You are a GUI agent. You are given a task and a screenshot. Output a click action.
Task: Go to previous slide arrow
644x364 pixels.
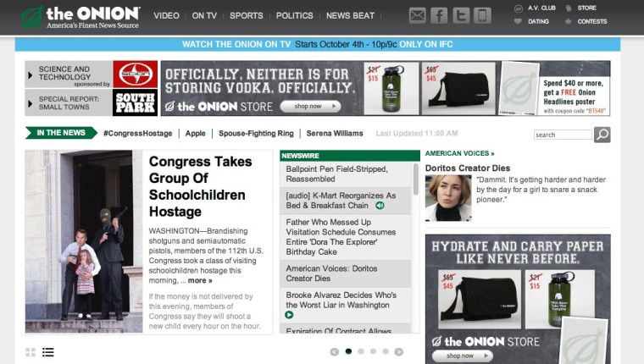[x=335, y=351]
